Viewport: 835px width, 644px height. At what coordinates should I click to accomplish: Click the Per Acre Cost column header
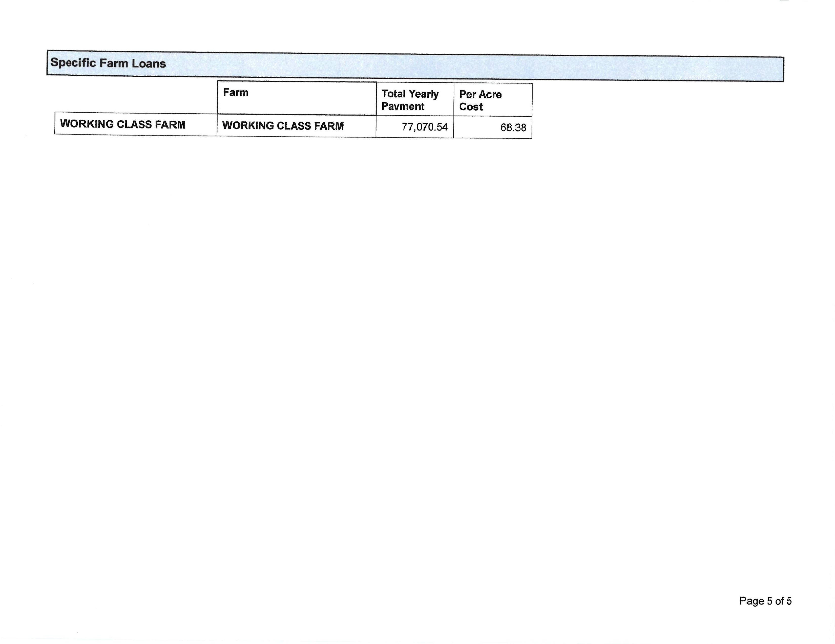(x=480, y=100)
